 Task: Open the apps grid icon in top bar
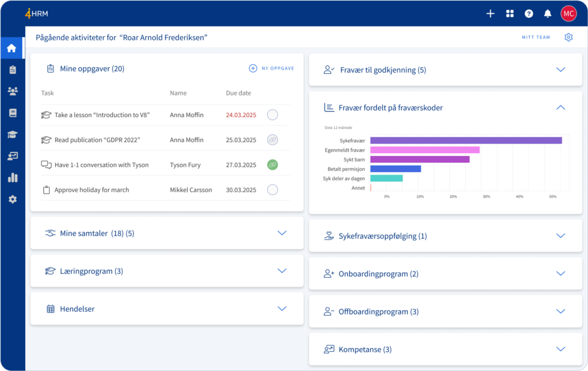pyautogui.click(x=509, y=13)
